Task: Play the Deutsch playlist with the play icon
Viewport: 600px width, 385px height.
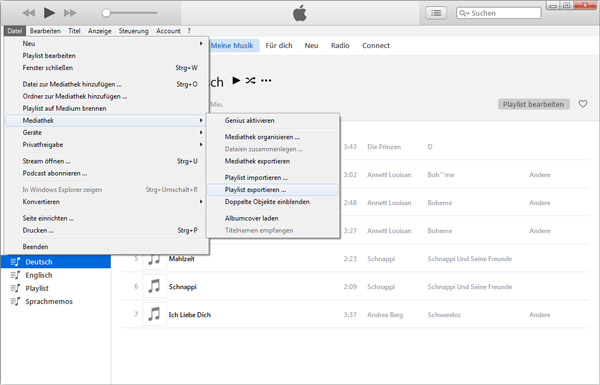Action: (x=236, y=80)
